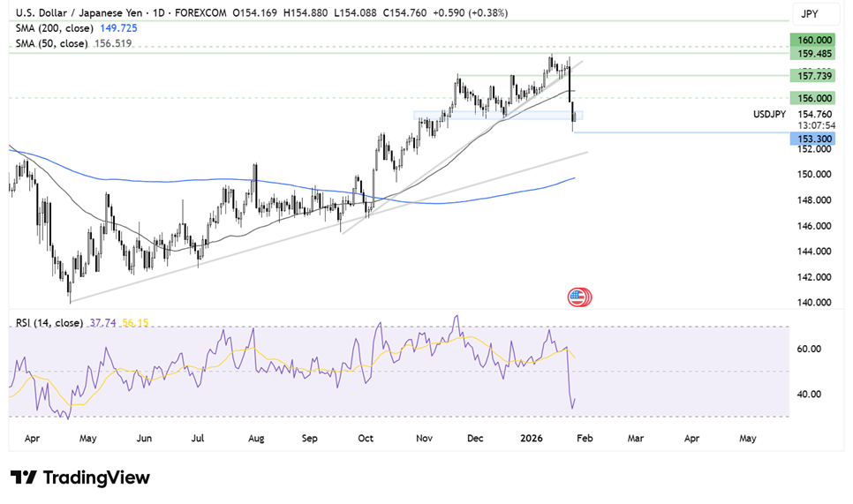Click the Aug label on time axis

[257, 436]
